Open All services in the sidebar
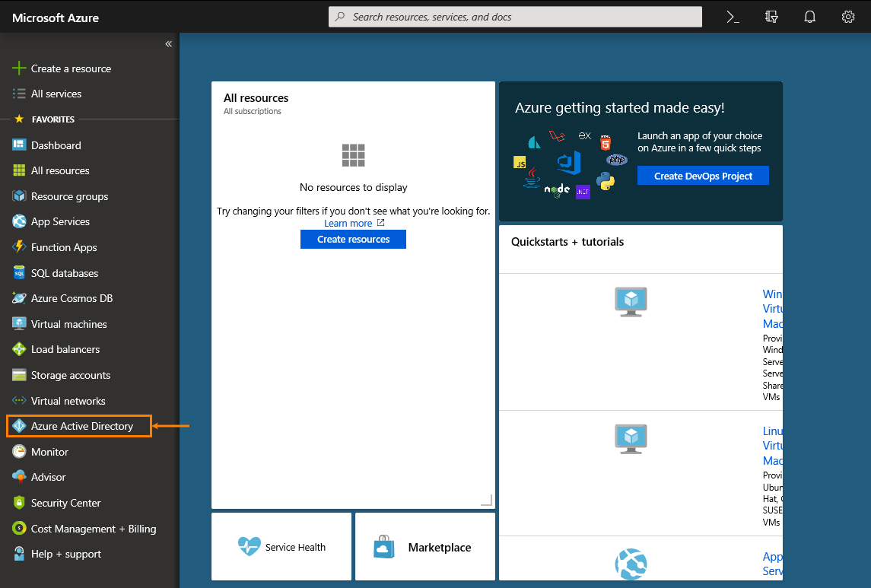This screenshot has height=588, width=871. (x=56, y=94)
